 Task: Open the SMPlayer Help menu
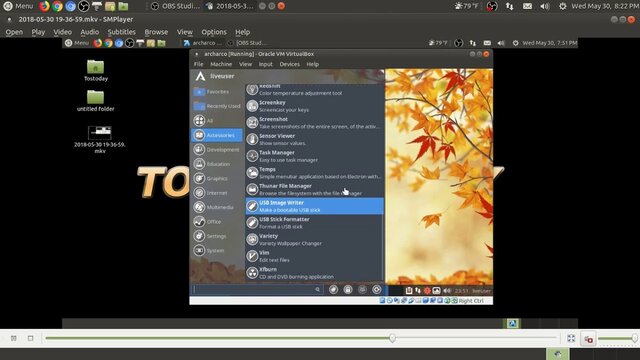(242, 32)
